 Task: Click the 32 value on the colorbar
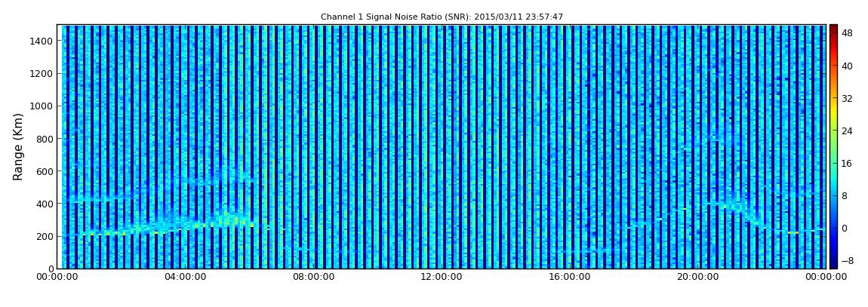pos(847,99)
